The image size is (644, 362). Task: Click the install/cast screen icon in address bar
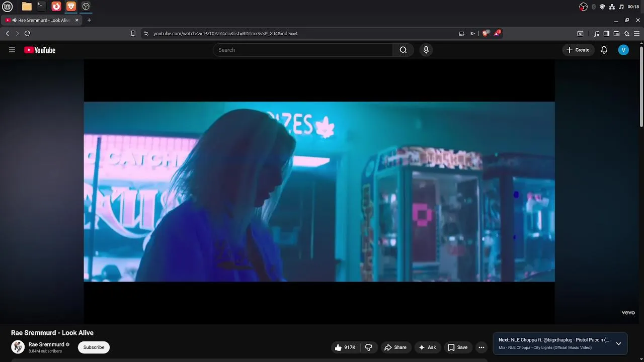(x=461, y=33)
